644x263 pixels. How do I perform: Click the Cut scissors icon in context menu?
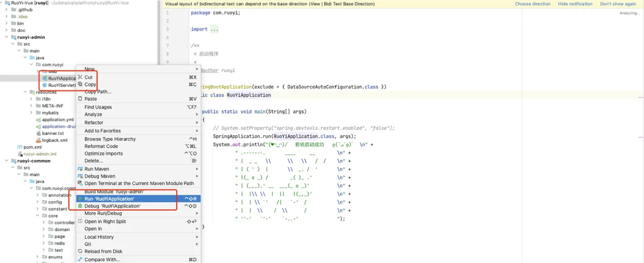(80, 77)
